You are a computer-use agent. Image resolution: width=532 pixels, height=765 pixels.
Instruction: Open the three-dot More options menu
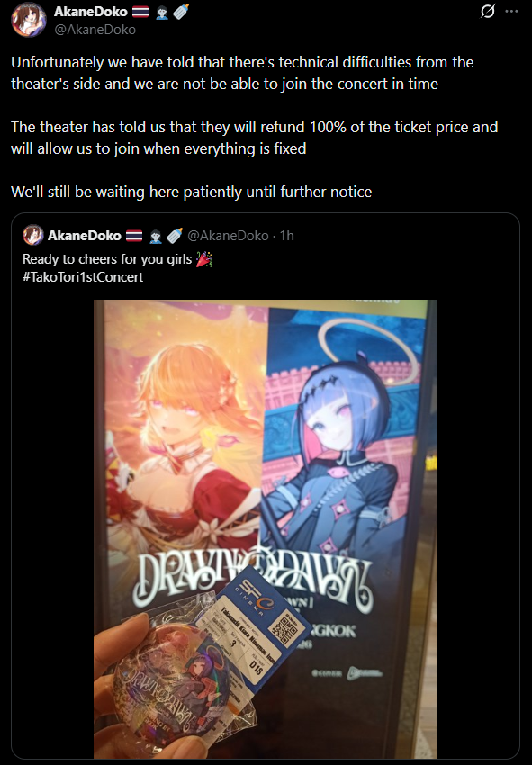(x=511, y=11)
